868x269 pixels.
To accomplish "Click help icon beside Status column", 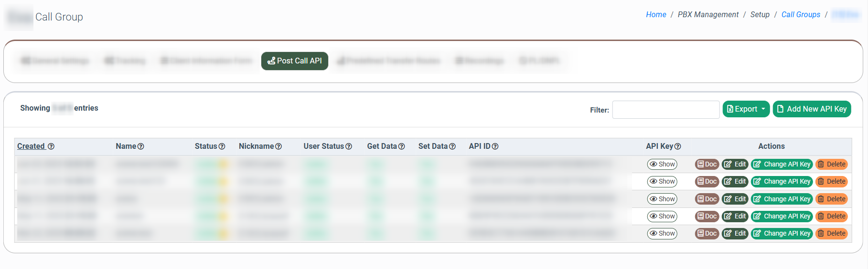I will [x=222, y=146].
